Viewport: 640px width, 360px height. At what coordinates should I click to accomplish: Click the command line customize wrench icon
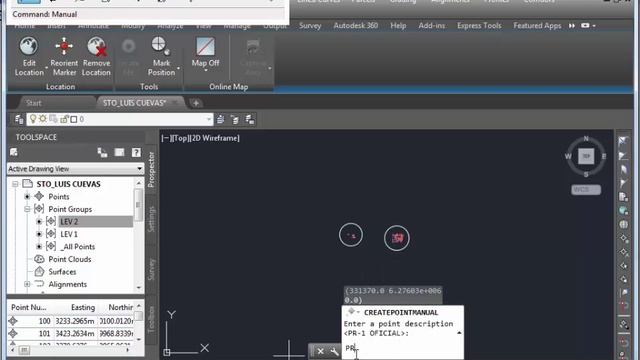pyautogui.click(x=334, y=351)
